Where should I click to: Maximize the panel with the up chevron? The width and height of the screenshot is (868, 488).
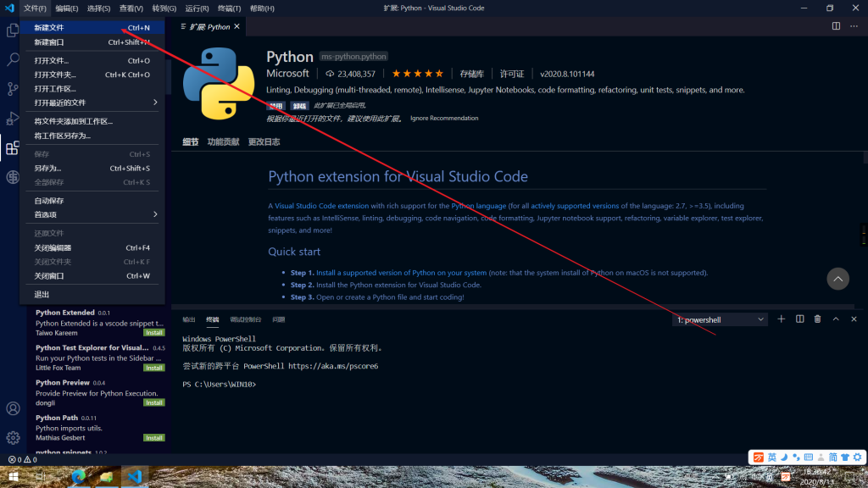(x=836, y=319)
